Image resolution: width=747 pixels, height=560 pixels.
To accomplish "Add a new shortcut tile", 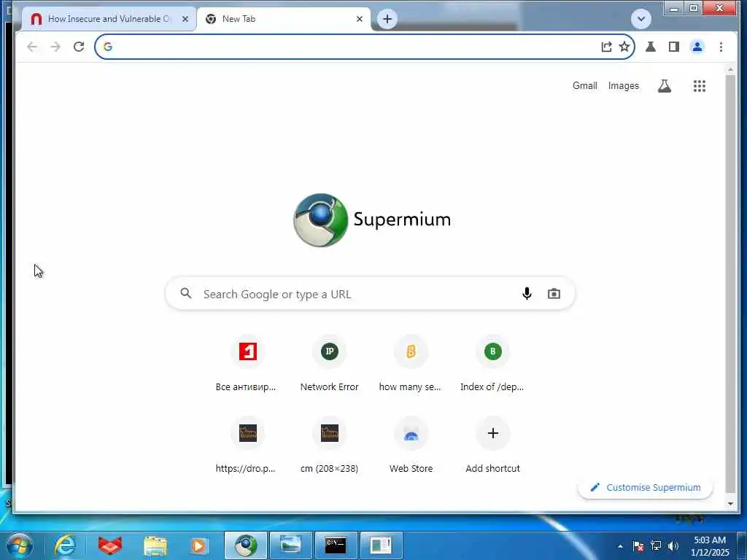I will coord(492,446).
